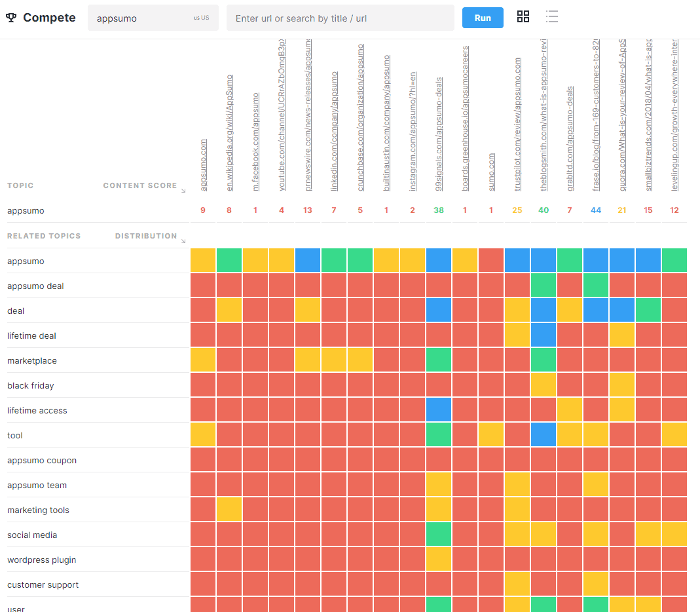Click green marketplace cell under 99signals column
This screenshot has width=700, height=612.
(439, 360)
